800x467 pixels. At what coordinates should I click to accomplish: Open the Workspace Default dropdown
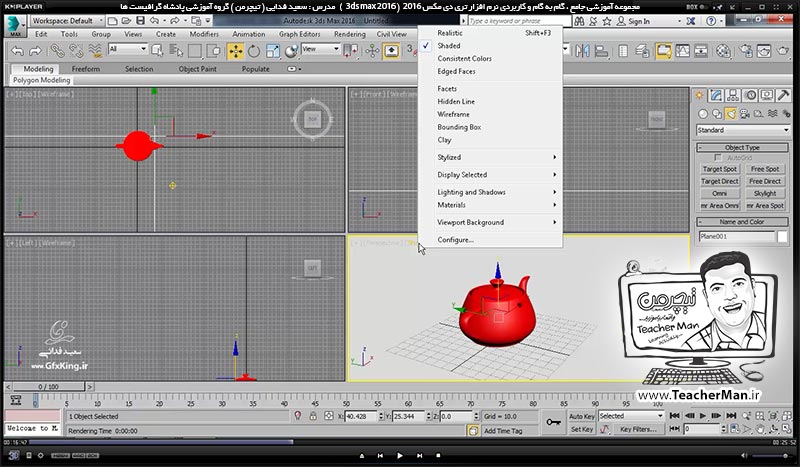(67, 20)
